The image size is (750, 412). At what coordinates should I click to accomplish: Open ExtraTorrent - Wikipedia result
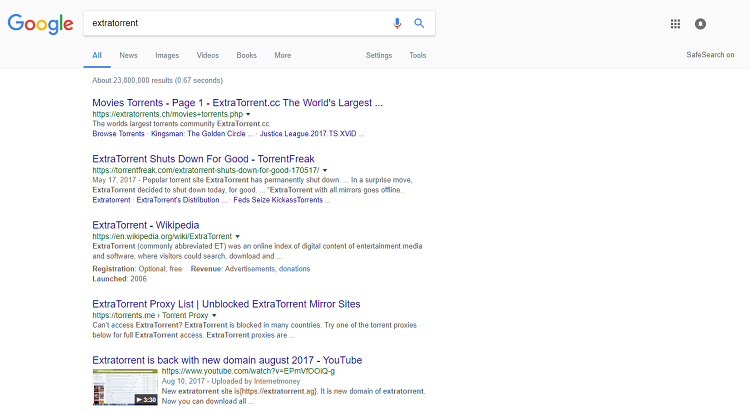145,225
